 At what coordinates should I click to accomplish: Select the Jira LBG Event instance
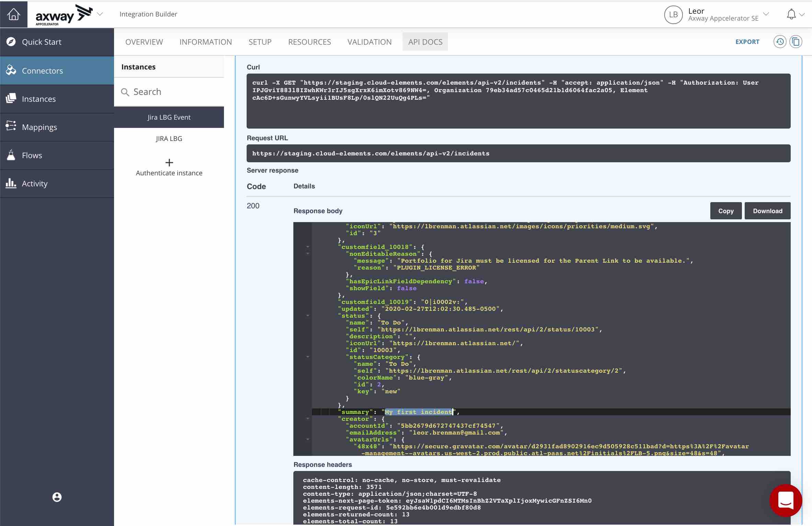169,117
